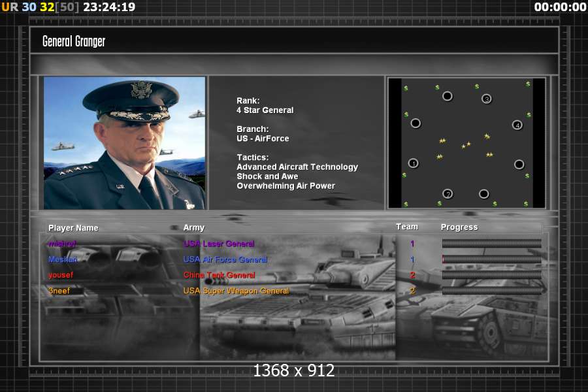Click the [50] counter in the top overlay
The width and height of the screenshot is (588, 392).
(67, 7)
